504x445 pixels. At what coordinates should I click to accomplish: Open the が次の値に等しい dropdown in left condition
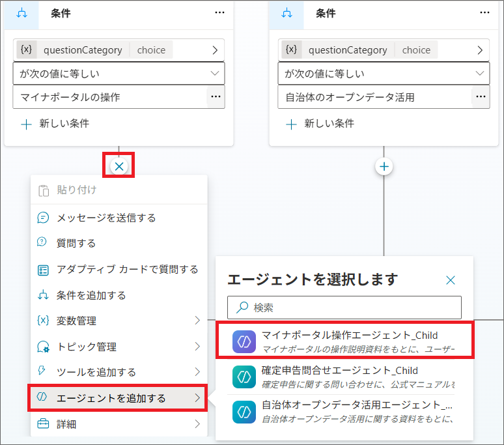click(119, 74)
